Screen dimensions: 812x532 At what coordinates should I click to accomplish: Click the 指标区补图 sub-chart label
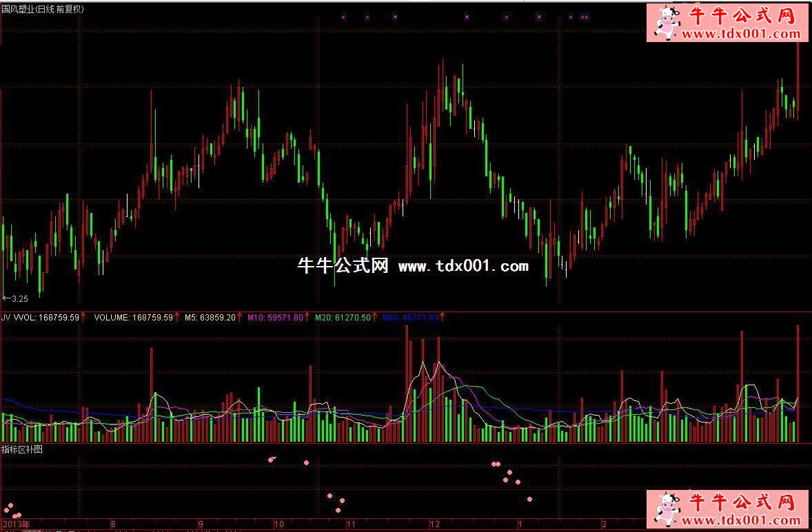[22, 449]
